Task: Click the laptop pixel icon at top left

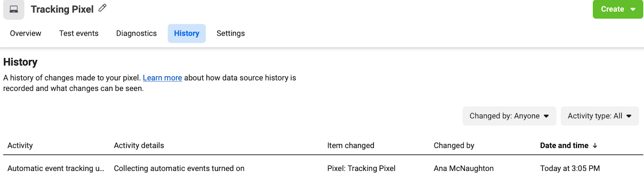Action: (14, 9)
